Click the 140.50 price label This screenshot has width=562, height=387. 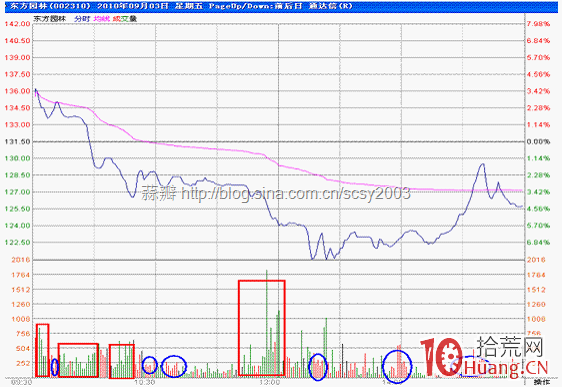click(x=17, y=40)
